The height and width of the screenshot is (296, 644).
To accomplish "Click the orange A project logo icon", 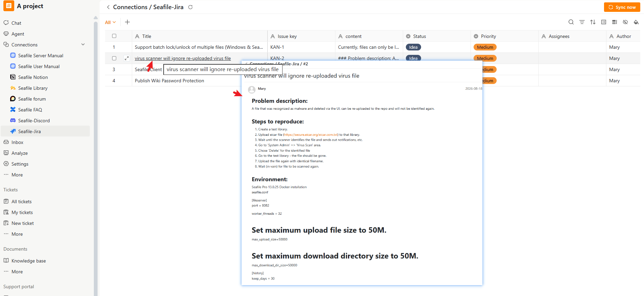I will [x=9, y=6].
